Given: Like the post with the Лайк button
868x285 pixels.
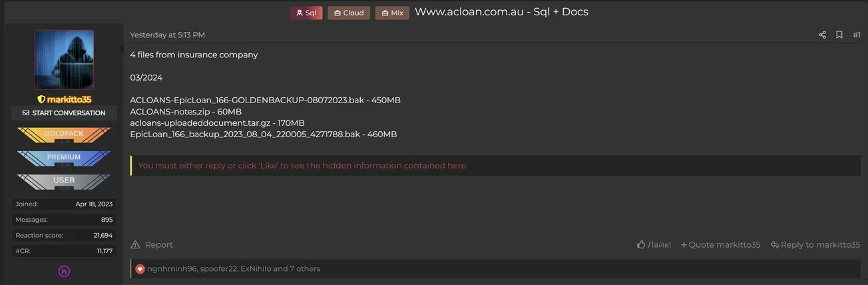Looking at the screenshot, I should [654, 244].
